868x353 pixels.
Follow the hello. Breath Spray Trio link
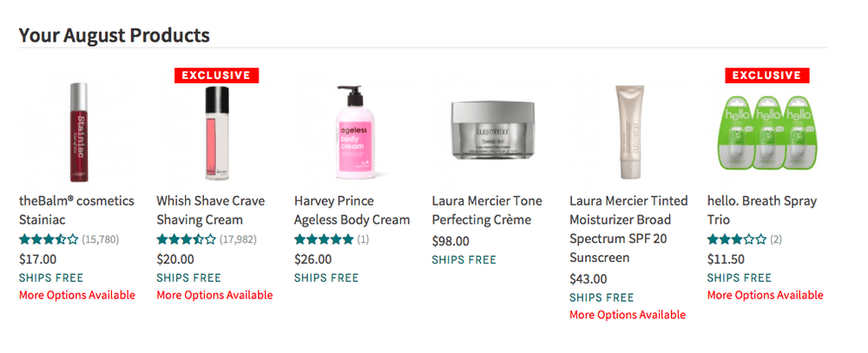pos(761,210)
